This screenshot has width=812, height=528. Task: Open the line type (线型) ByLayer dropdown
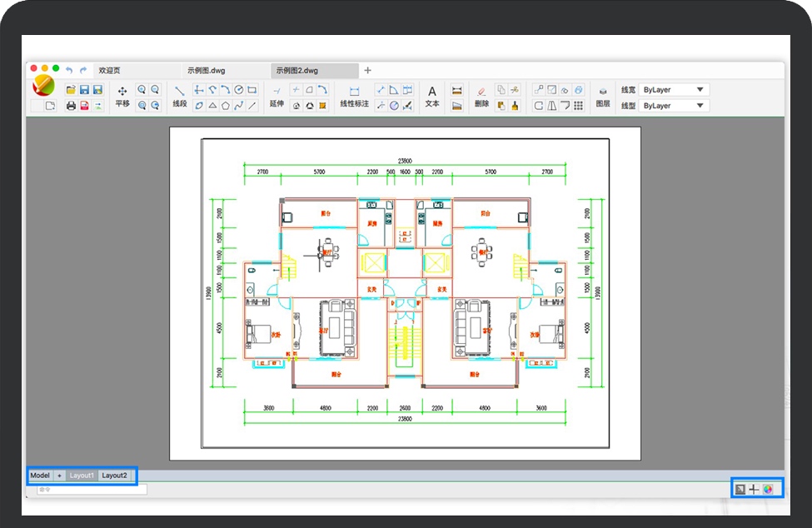(x=675, y=106)
